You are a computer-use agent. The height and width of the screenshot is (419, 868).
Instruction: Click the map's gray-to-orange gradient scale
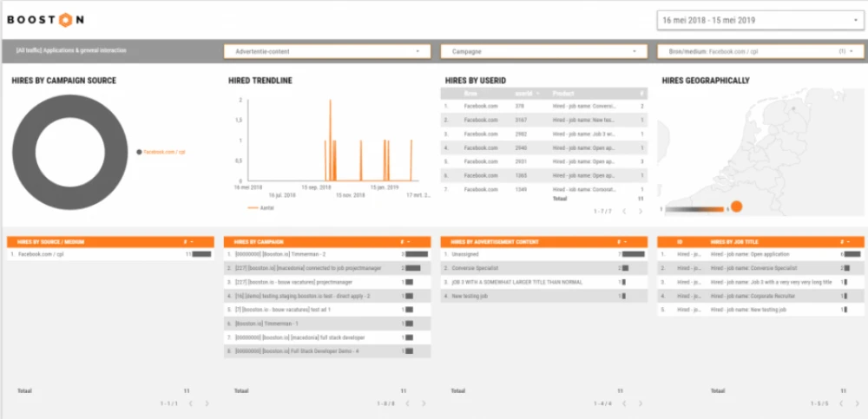point(696,208)
